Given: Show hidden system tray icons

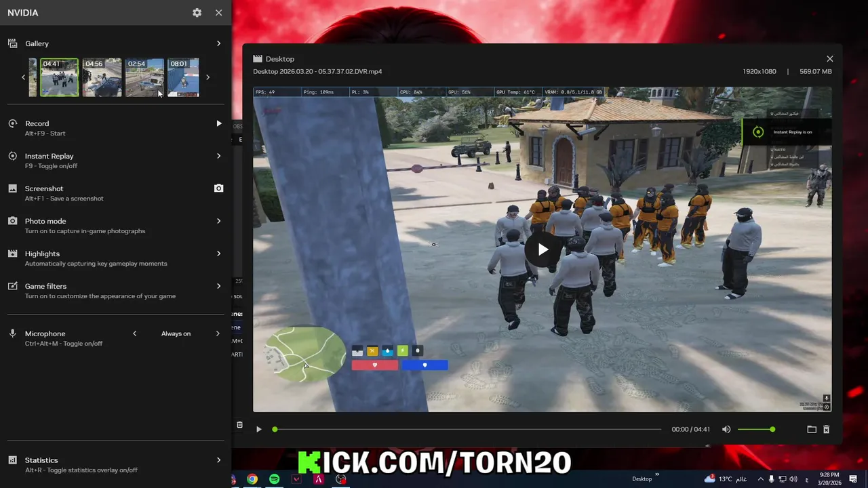Looking at the screenshot, I should coord(760,479).
